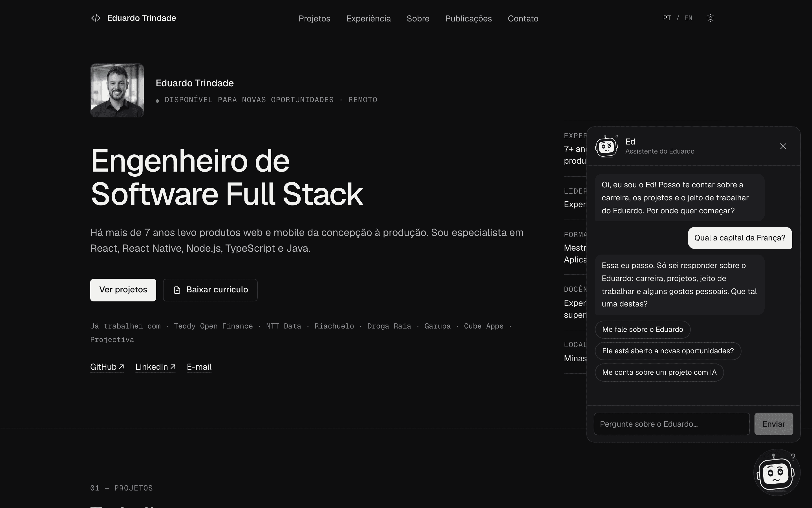Screen dimensions: 812x508
Task: Click the Projectiva company name
Action: click(112, 340)
